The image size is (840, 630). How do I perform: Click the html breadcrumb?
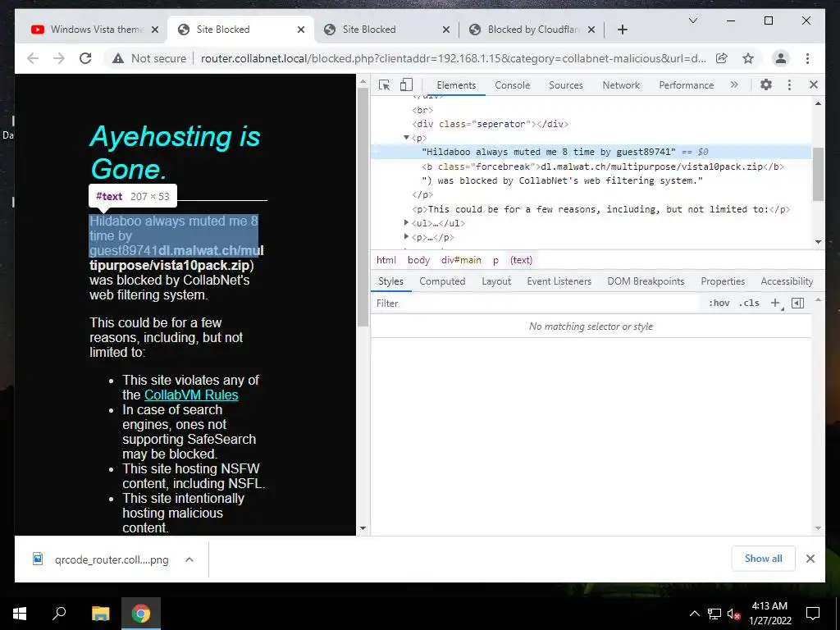[386, 260]
